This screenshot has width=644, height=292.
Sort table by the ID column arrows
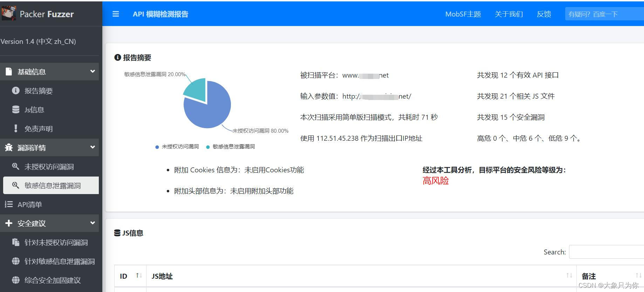(x=139, y=276)
